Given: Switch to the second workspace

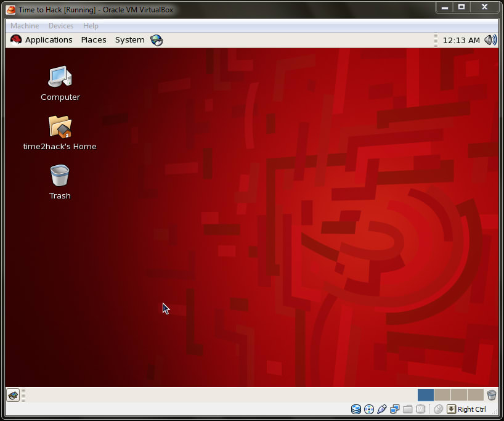Looking at the screenshot, I should click(442, 395).
